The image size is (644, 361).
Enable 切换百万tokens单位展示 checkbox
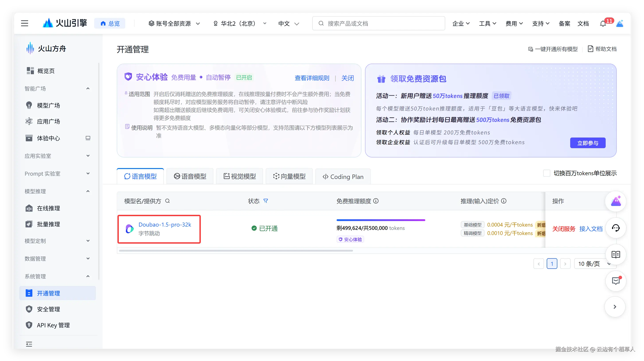point(546,173)
